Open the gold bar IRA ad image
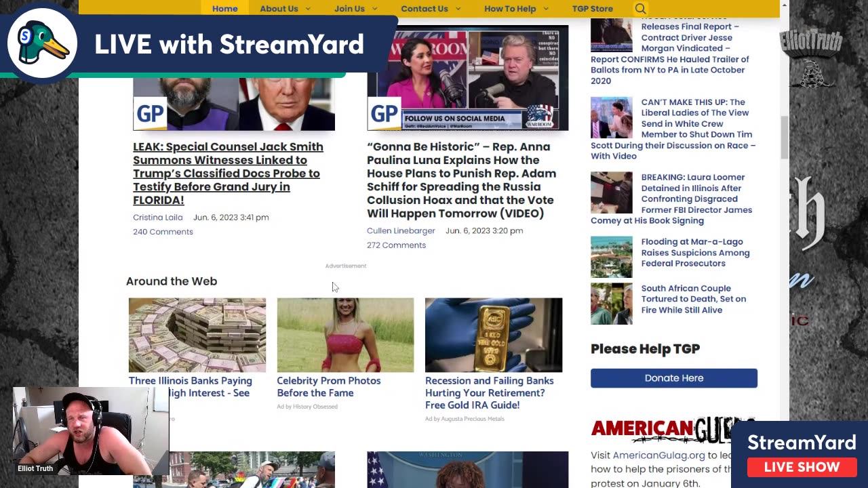The height and width of the screenshot is (488, 868). tap(494, 335)
